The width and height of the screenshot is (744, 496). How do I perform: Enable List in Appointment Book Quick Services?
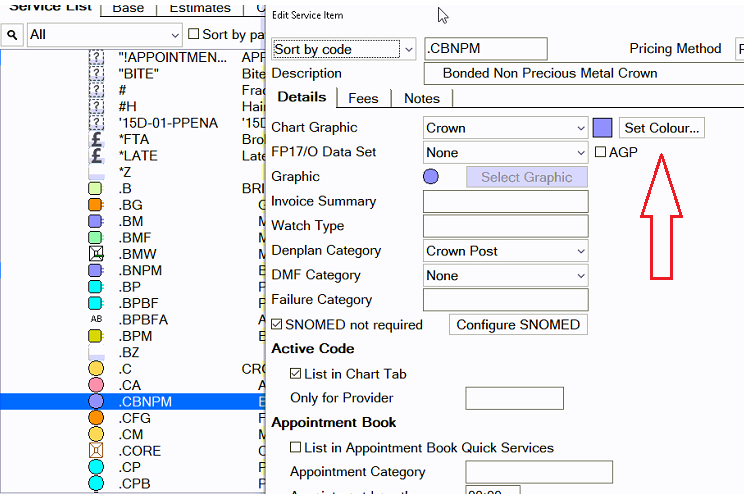(295, 447)
